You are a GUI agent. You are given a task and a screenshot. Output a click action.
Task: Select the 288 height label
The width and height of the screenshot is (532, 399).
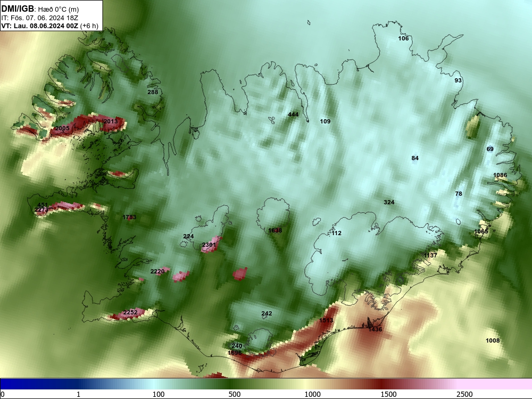[153, 92]
